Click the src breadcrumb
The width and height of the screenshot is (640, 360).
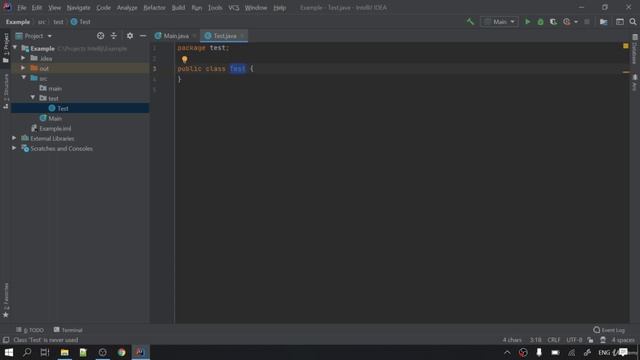tap(42, 22)
